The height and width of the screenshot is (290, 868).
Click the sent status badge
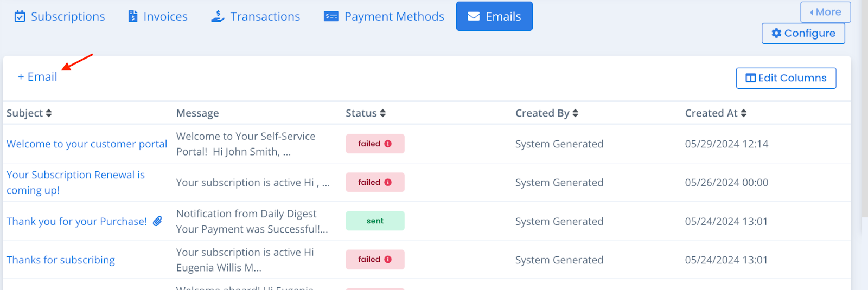coord(375,221)
